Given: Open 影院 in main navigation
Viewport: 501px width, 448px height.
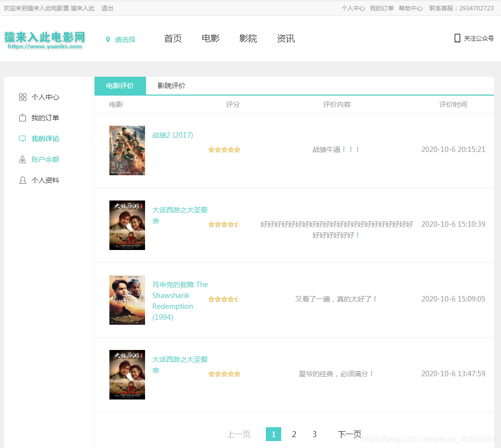Looking at the screenshot, I should tap(248, 39).
